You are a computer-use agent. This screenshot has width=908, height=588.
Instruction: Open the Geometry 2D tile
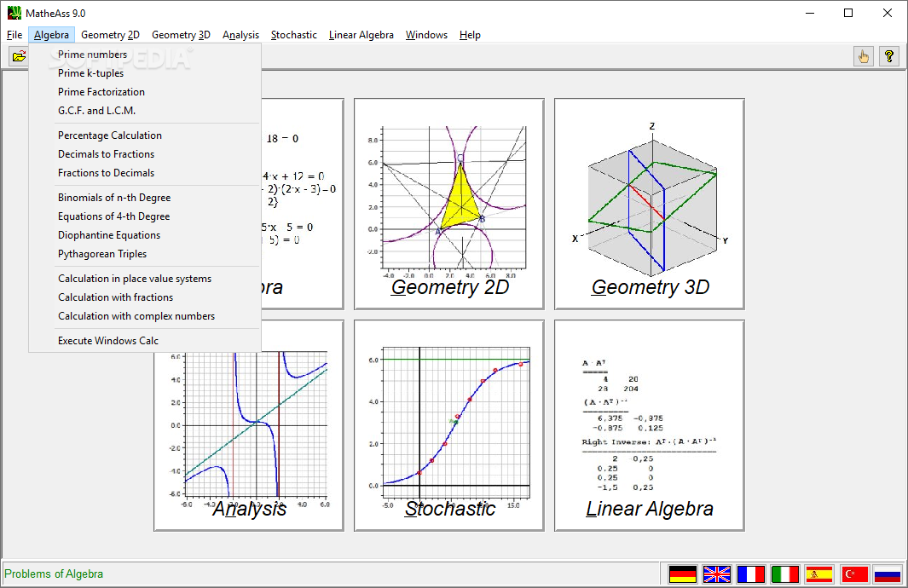tap(448, 204)
